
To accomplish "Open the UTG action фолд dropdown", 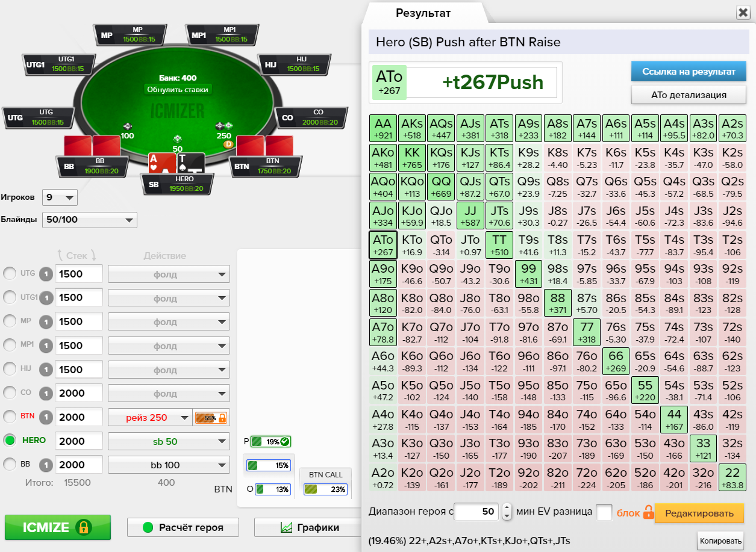I will click(x=169, y=274).
